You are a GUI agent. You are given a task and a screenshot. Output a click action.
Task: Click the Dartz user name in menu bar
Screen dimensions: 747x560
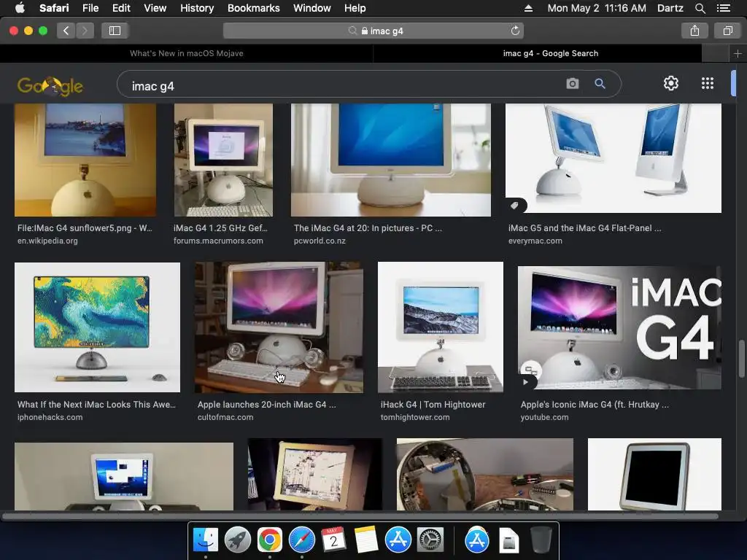[670, 8]
